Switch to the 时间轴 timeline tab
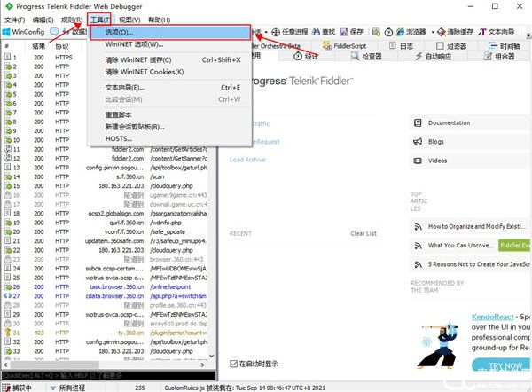The image size is (532, 392). click(505, 45)
